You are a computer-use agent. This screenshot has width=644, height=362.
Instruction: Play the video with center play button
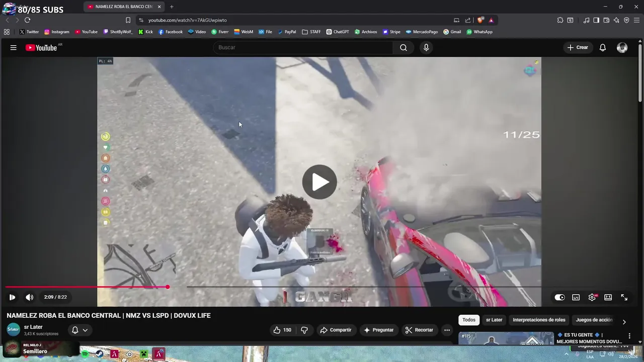(x=319, y=182)
